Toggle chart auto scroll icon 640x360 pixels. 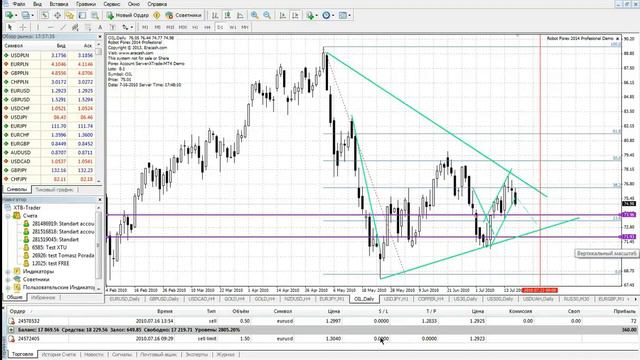(x=283, y=15)
